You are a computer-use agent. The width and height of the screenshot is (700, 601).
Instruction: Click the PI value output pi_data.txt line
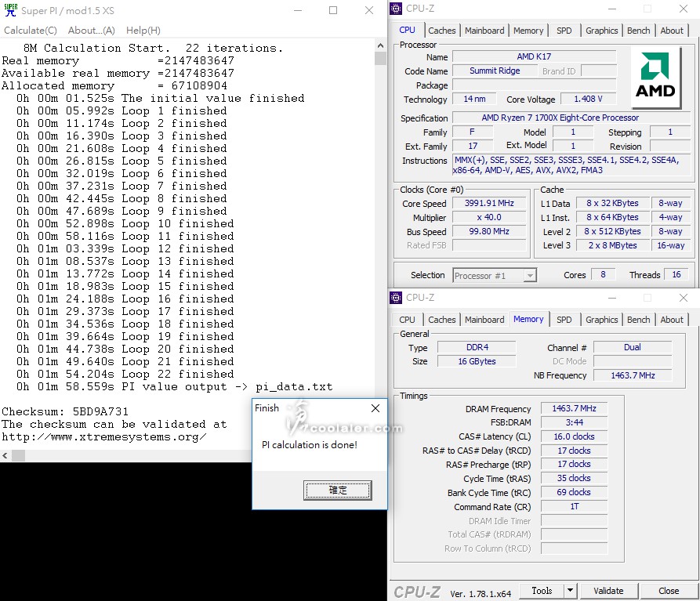point(175,386)
